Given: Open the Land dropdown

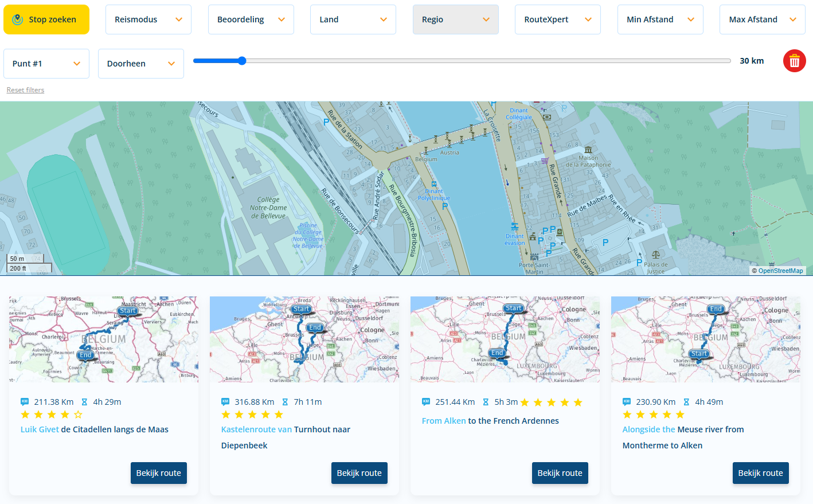Looking at the screenshot, I should click(353, 19).
